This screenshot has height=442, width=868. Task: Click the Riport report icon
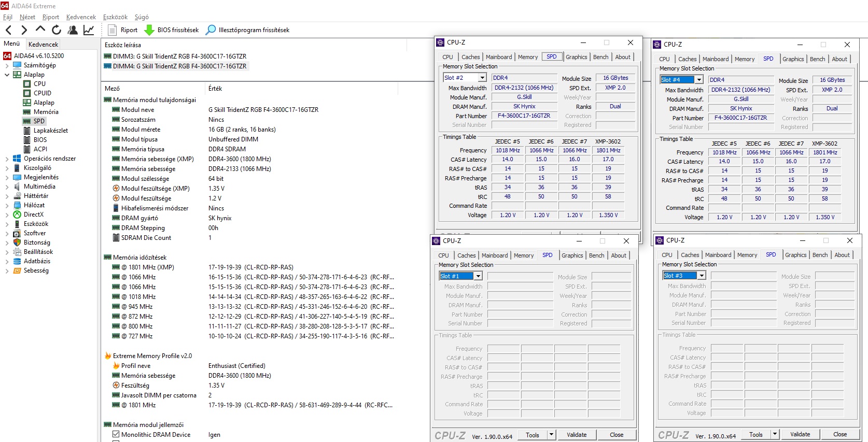(x=112, y=30)
